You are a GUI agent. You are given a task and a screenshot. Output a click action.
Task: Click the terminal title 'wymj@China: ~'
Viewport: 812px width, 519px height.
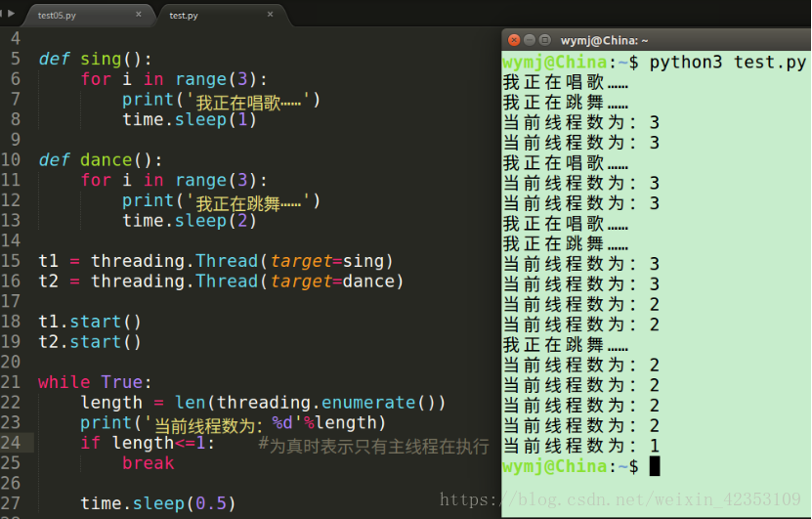coord(604,40)
